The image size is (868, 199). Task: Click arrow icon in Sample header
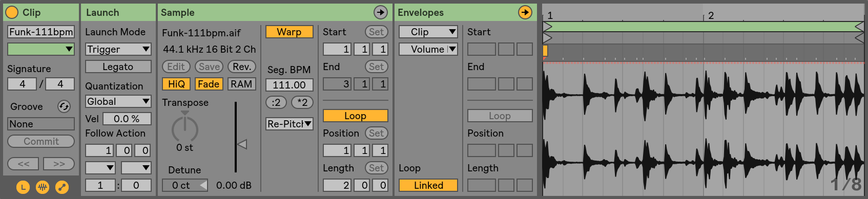[x=380, y=12]
